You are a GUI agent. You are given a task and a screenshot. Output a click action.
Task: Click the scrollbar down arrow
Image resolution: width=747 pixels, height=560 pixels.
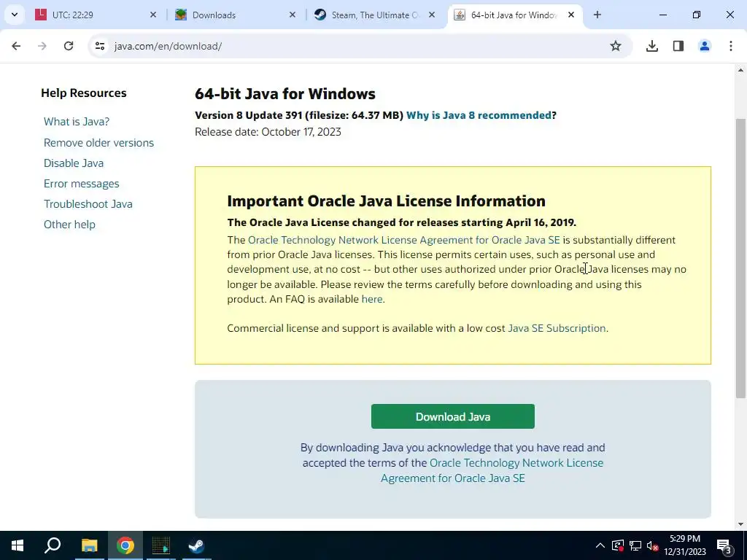[740, 524]
